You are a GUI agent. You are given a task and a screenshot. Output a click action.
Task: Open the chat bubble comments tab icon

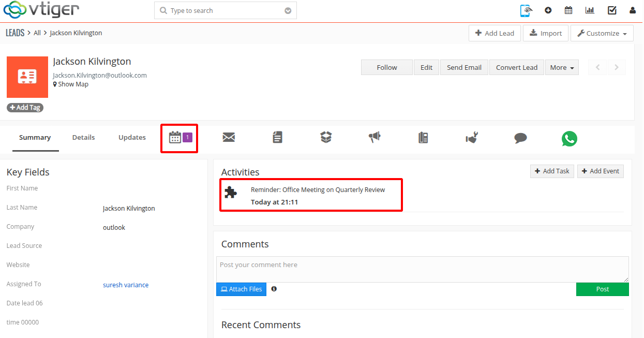(x=520, y=138)
